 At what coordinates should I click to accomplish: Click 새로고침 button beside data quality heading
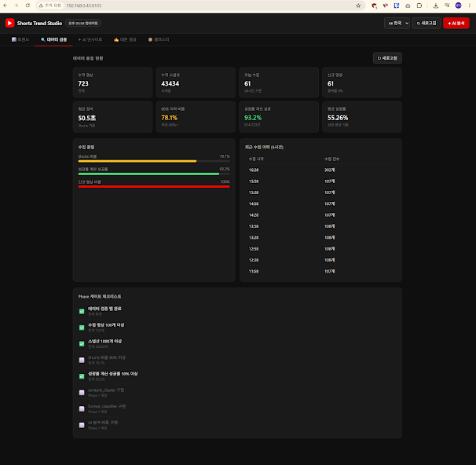(387, 58)
